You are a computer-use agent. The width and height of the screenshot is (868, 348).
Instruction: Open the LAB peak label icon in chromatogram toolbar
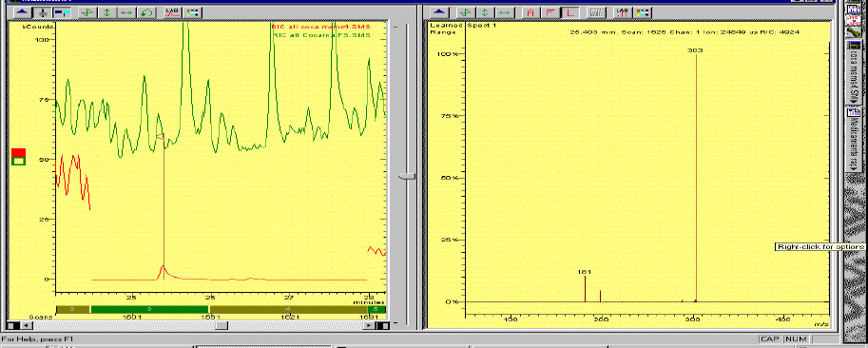tap(173, 11)
